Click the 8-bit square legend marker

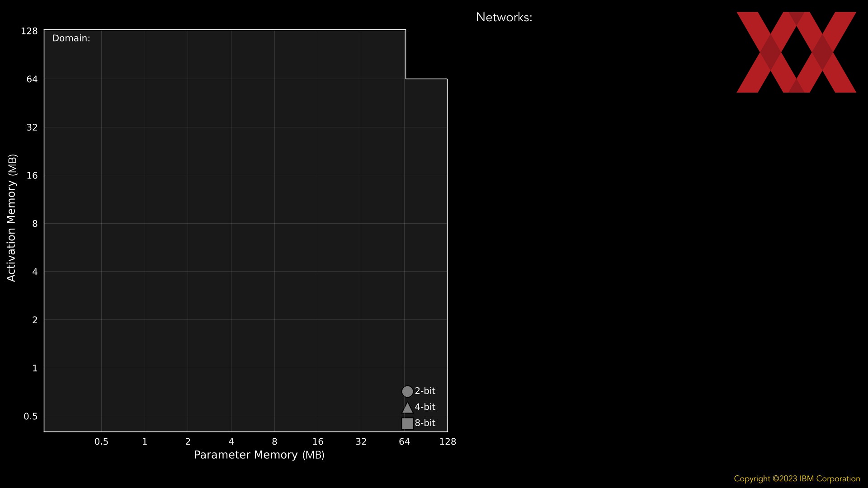coord(407,423)
